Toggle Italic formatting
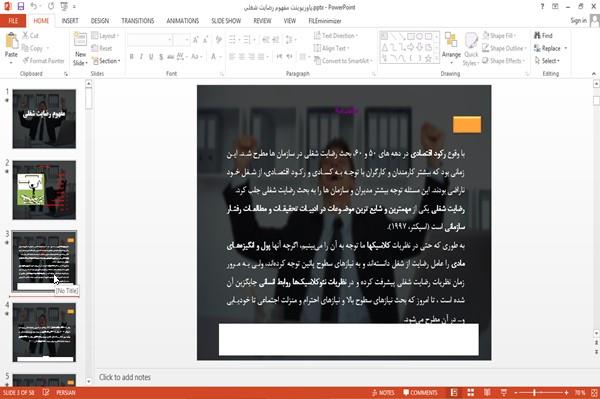Image resolution: width=600 pixels, height=399 pixels. pyautogui.click(x=141, y=57)
